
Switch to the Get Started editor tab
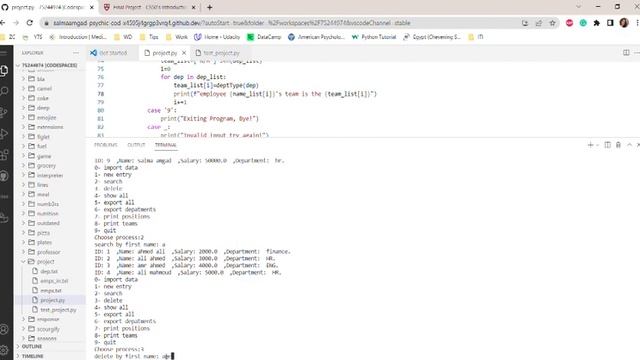click(113, 53)
